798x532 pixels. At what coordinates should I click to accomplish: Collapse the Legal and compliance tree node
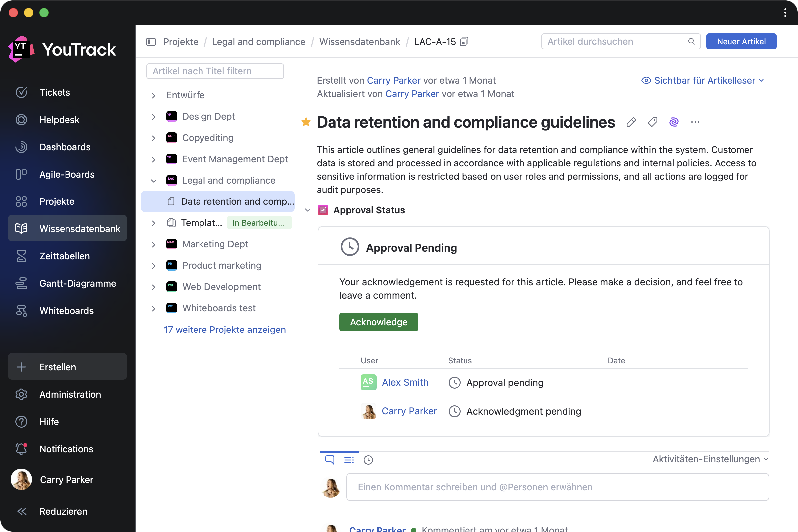pyautogui.click(x=154, y=181)
